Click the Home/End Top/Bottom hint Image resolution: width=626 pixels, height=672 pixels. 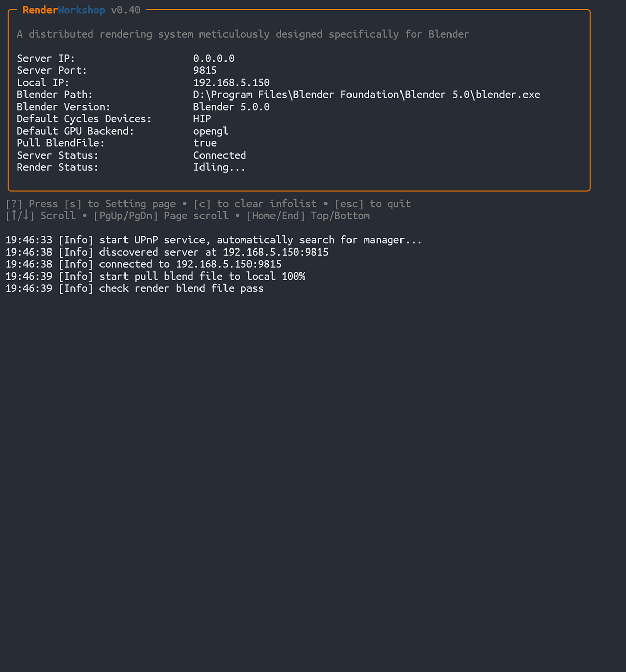pyautogui.click(x=308, y=216)
